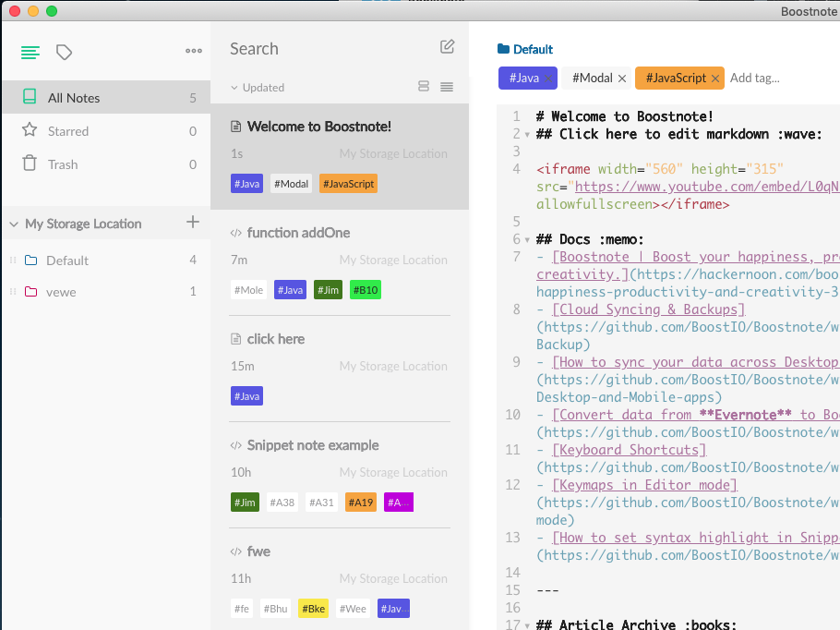This screenshot has height=630, width=840.
Task: Click the #Mole tag on function addOne
Action: [248, 290]
